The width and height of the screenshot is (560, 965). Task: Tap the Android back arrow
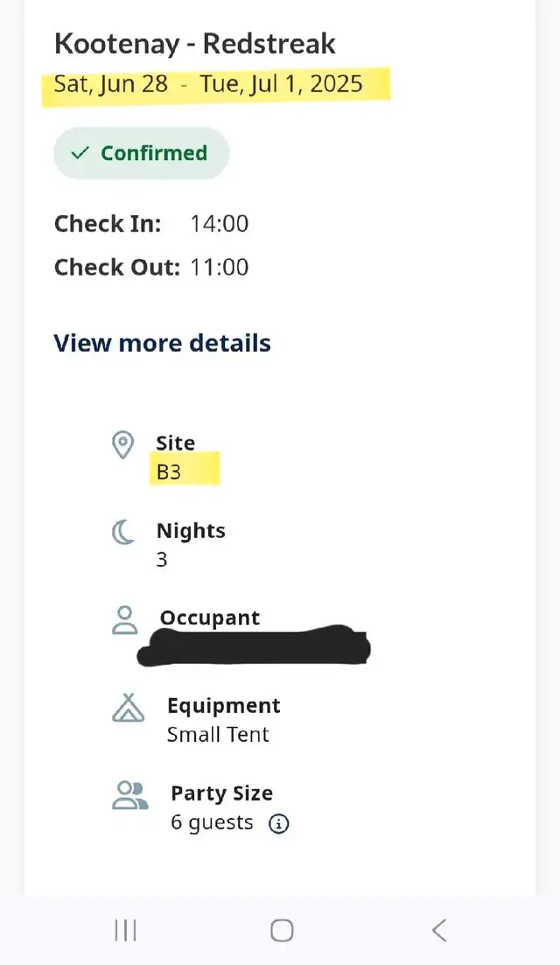click(x=438, y=931)
